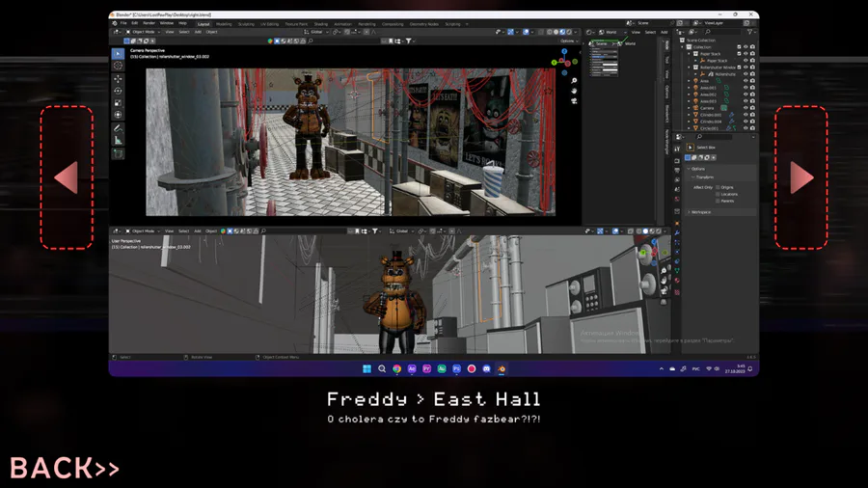Toggle visibility of Area.001 light
Screen dimensions: 868x488
[x=746, y=88]
